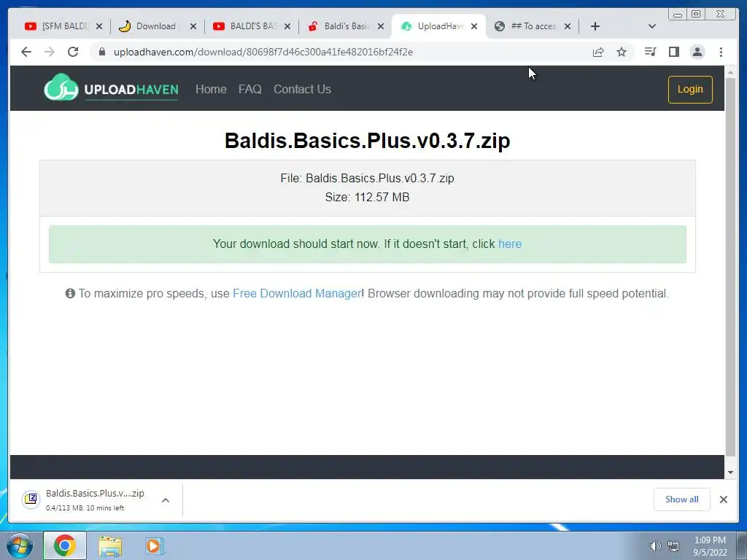Viewport: 747px width, 560px height.
Task: Close the Baldi's Basic tab
Action: click(381, 26)
